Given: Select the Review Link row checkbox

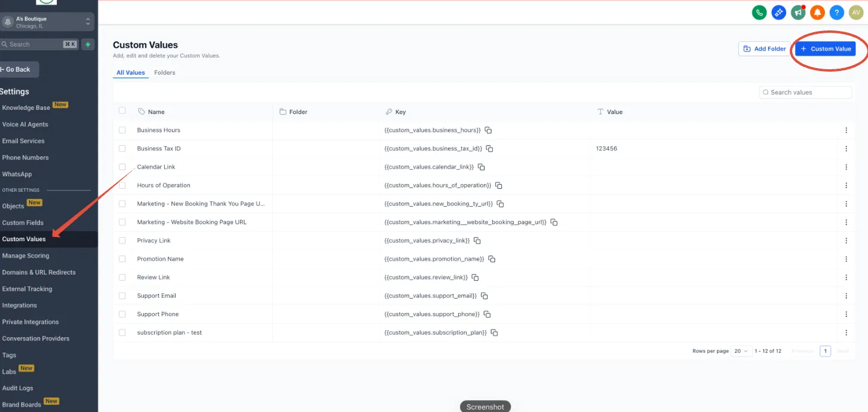Looking at the screenshot, I should [122, 278].
